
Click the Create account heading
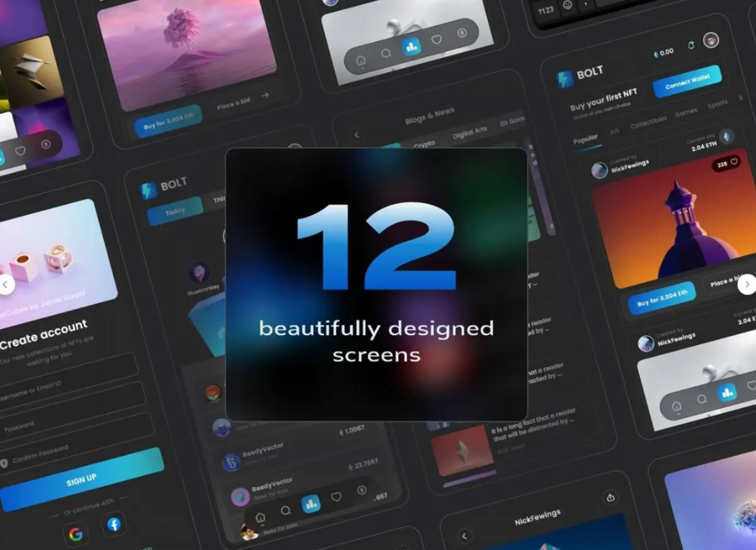[x=43, y=334]
